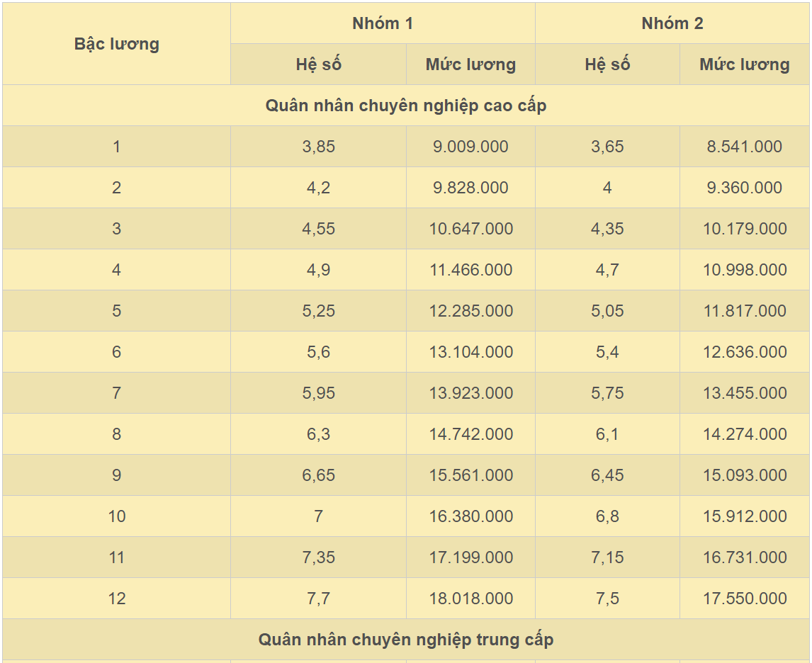
Task: Click the 'Bậc lương' column header
Action: 116,44
